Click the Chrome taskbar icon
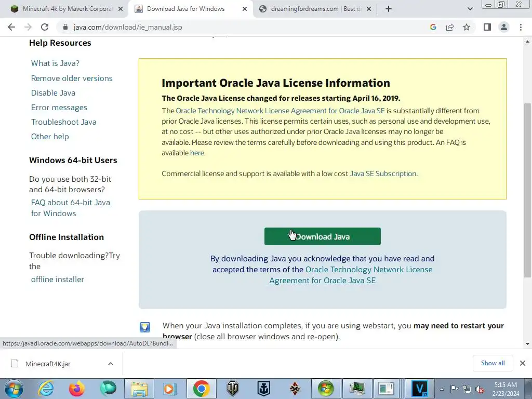The image size is (532, 399). click(201, 389)
